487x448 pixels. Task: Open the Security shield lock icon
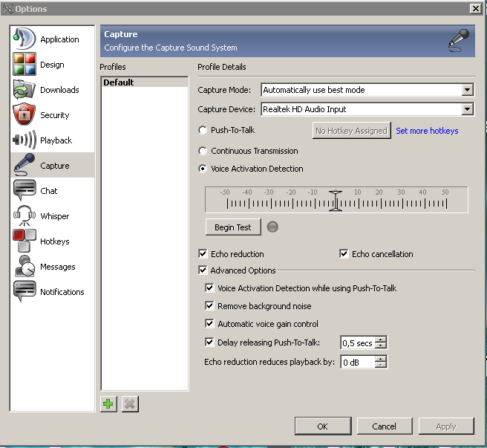(24, 114)
